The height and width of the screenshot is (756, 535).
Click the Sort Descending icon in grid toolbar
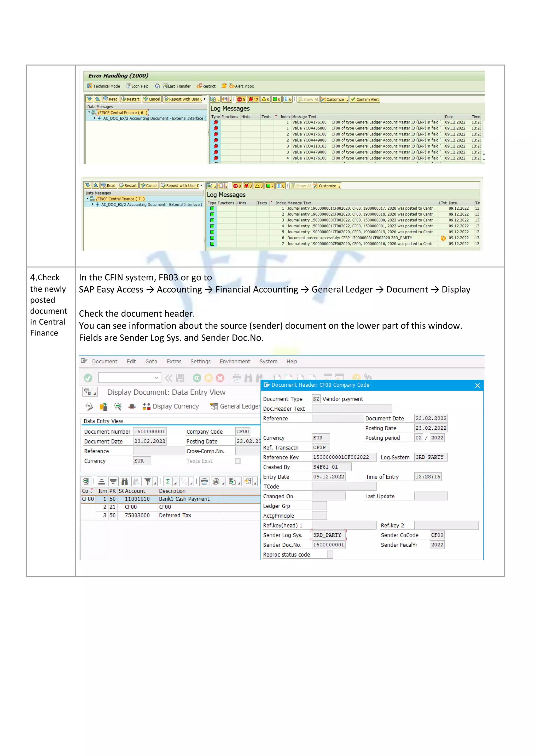tap(113, 482)
